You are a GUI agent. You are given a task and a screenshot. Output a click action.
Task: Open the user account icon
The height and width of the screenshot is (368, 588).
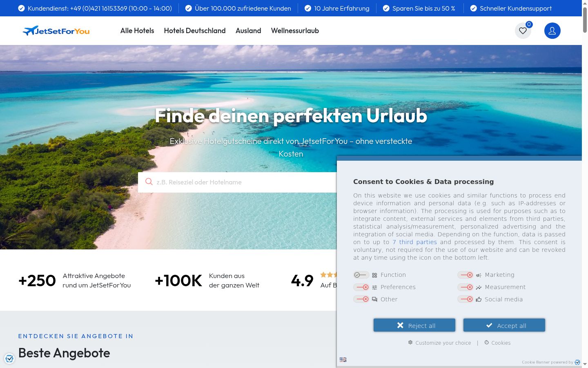coord(552,31)
